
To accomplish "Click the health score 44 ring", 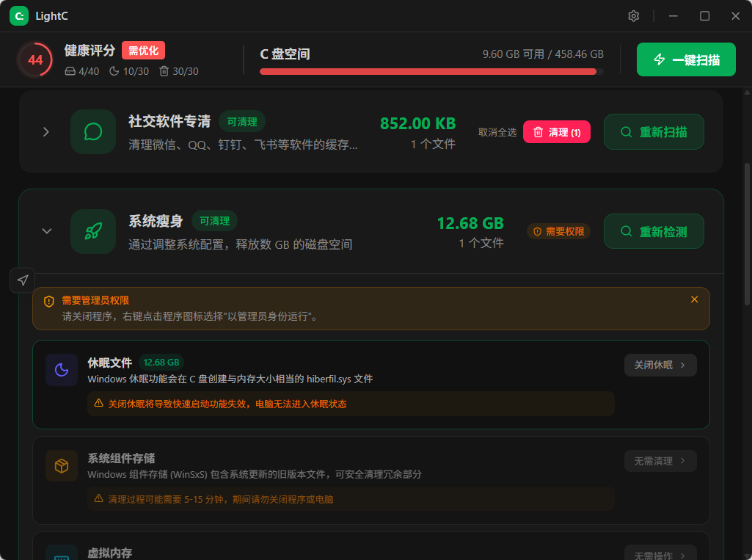I will pos(34,59).
